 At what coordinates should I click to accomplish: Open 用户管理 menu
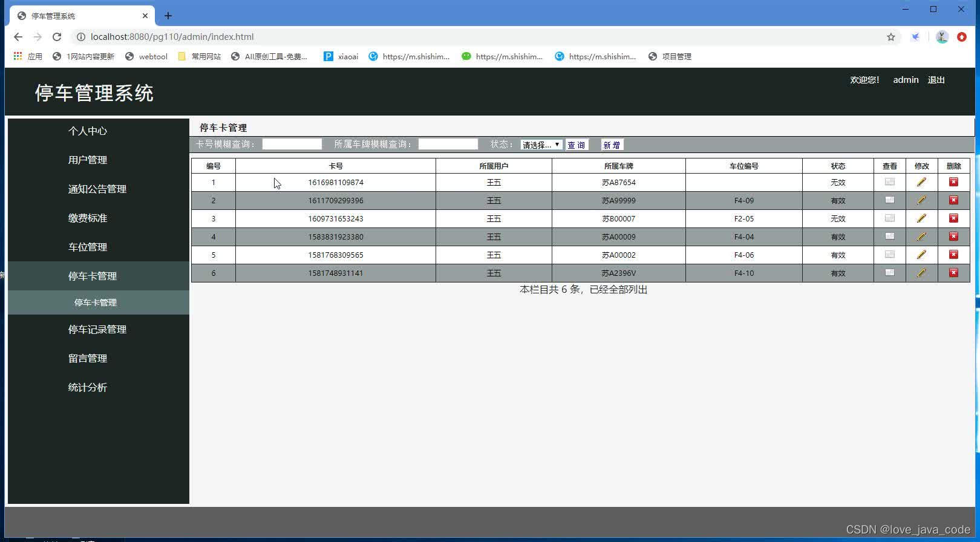tap(88, 160)
